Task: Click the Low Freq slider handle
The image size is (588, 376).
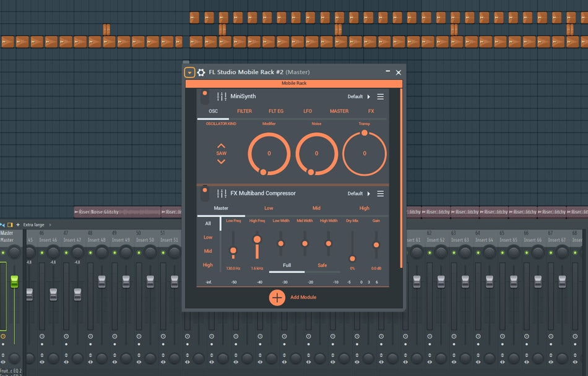Action: coord(233,250)
